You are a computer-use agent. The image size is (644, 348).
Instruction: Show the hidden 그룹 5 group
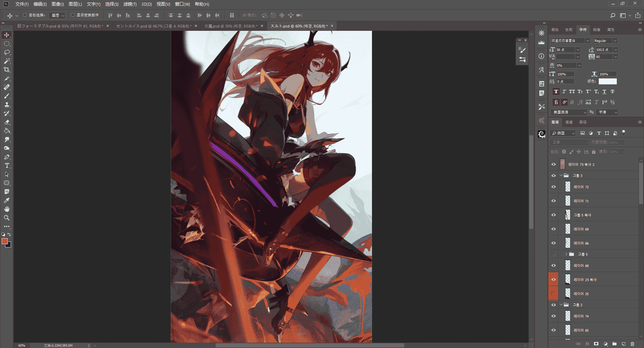point(553,254)
